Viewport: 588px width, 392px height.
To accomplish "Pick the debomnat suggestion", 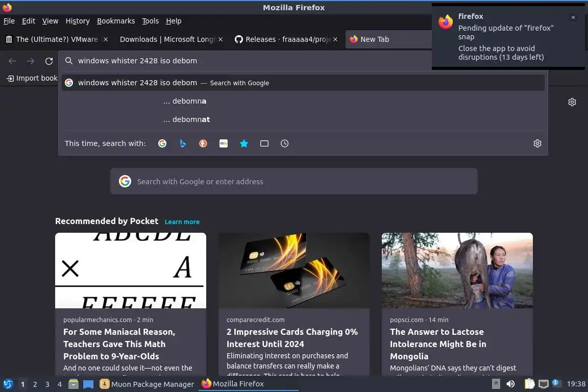I will click(x=303, y=119).
